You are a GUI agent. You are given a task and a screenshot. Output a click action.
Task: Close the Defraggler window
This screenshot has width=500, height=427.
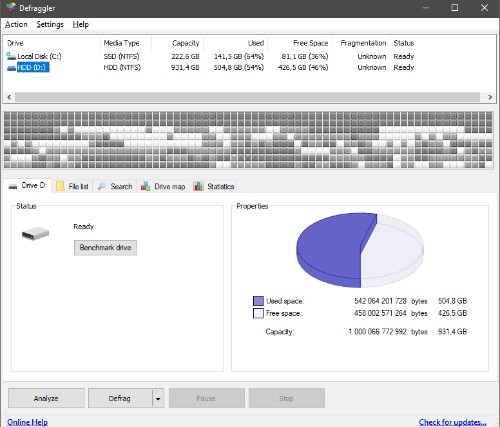point(484,8)
